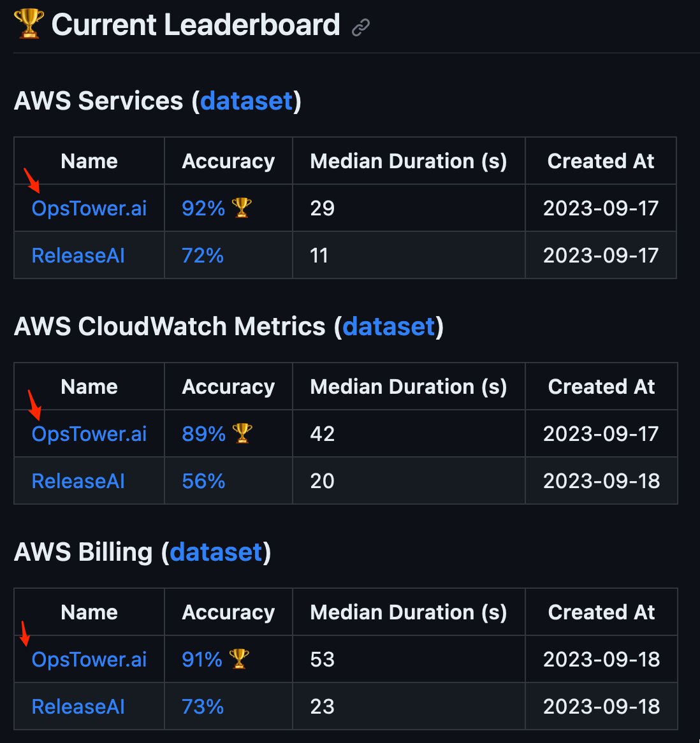Click the trophy emoji next to 92%
The width and height of the screenshot is (700, 743).
pyautogui.click(x=242, y=208)
